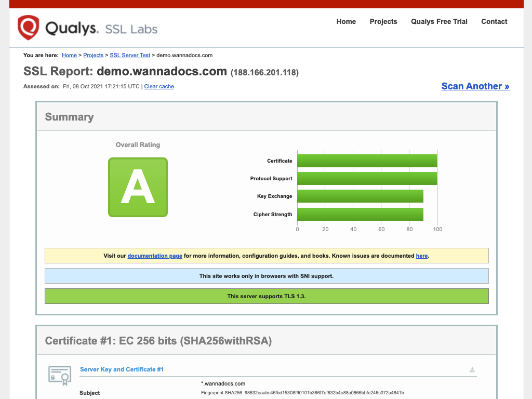The height and width of the screenshot is (399, 532).
Task: Open the documentation page link
Action: coord(155,256)
